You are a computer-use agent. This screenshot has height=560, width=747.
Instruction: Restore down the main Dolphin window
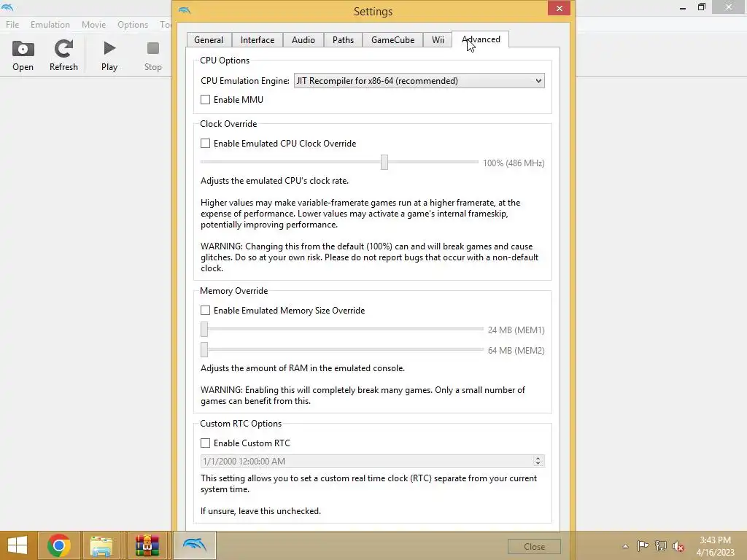click(x=701, y=7)
